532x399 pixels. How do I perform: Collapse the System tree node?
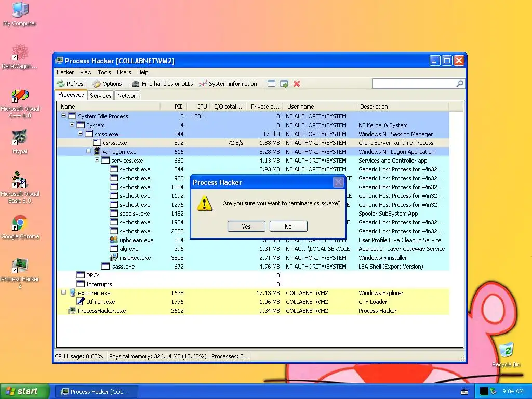72,125
